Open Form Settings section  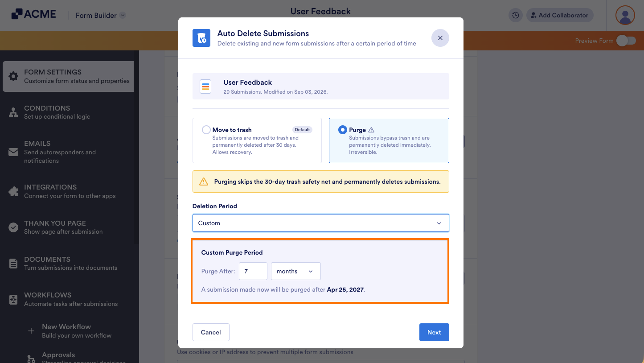point(68,76)
